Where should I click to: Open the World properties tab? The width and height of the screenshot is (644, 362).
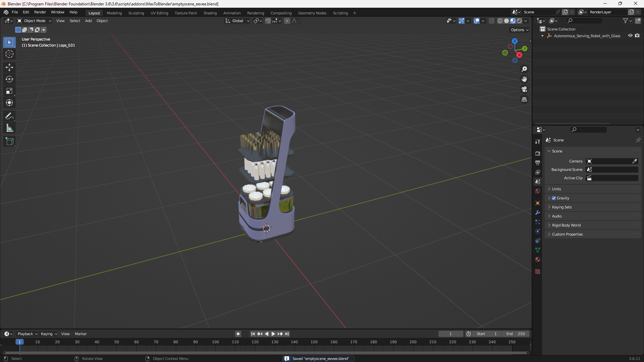point(538,191)
